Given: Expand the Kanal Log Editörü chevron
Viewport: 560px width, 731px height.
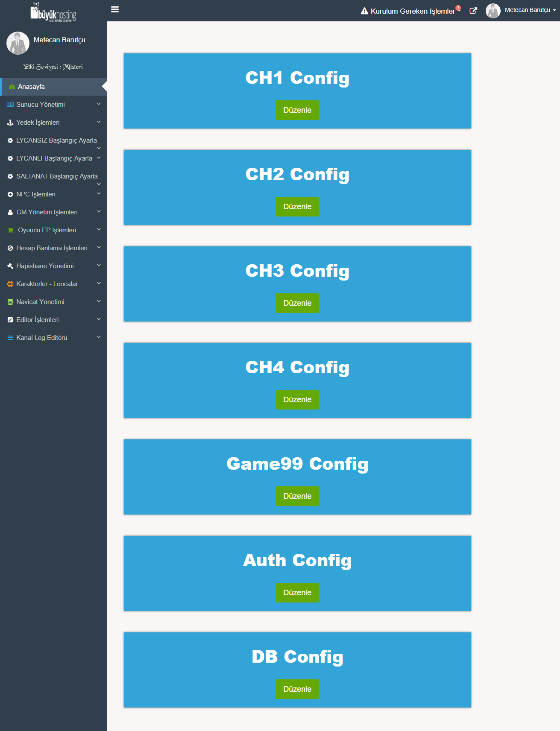Looking at the screenshot, I should click(99, 337).
